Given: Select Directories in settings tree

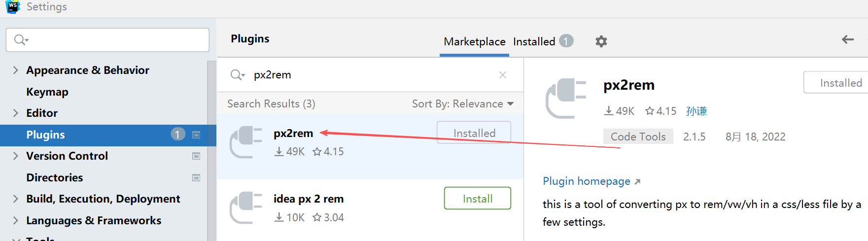Looking at the screenshot, I should [55, 177].
